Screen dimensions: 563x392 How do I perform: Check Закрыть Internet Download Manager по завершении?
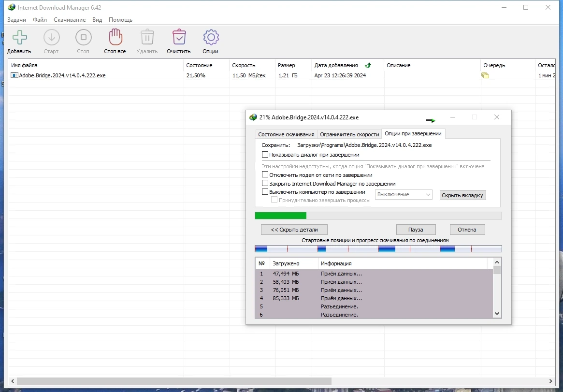coord(265,183)
